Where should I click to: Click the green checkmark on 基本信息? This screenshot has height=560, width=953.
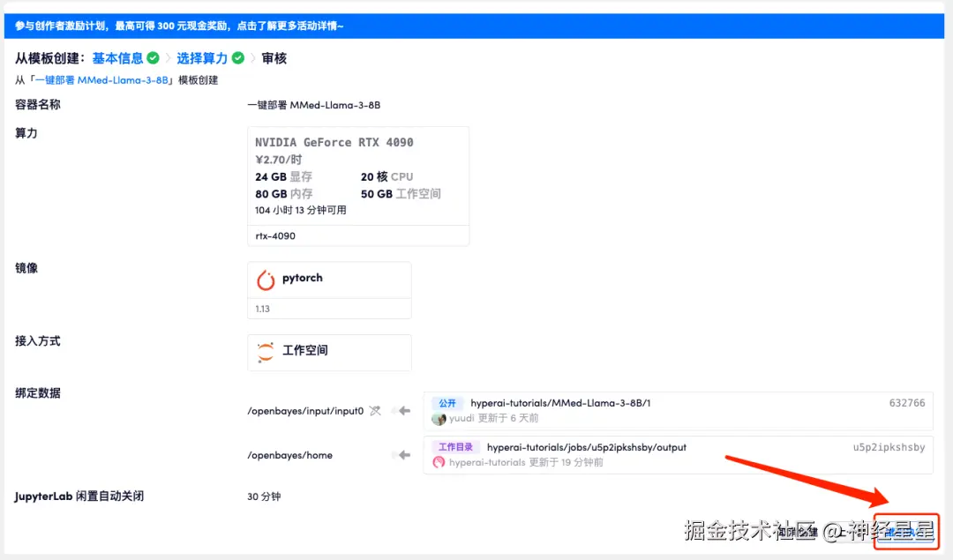point(153,58)
